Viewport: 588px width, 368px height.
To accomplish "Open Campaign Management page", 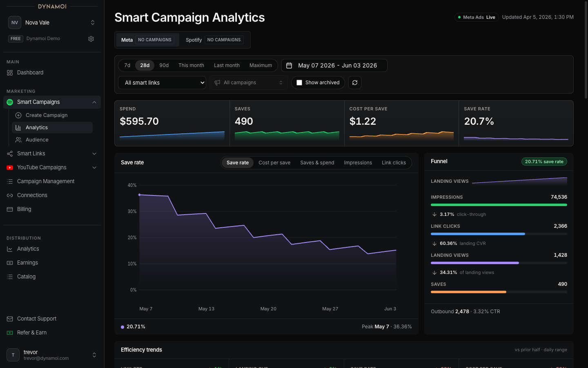I will [52, 182].
